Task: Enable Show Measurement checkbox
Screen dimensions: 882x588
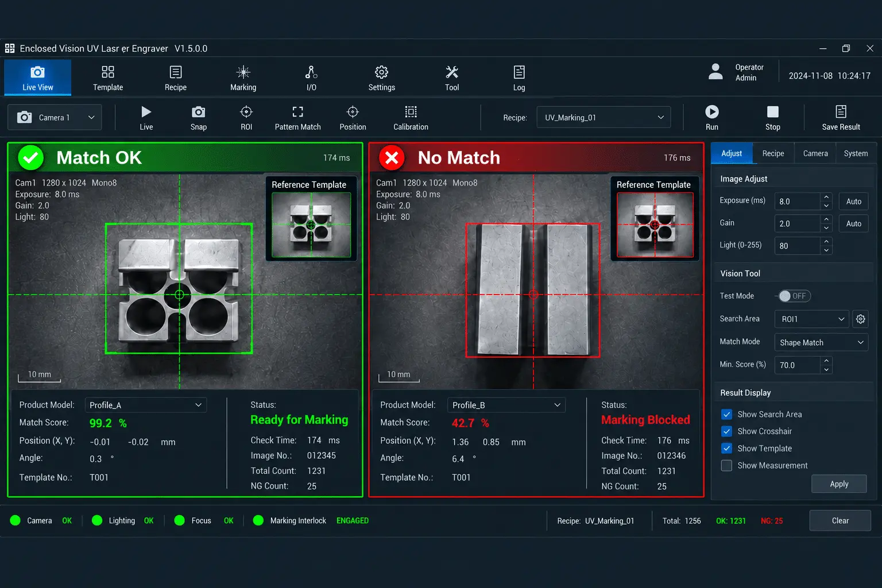Action: (726, 466)
